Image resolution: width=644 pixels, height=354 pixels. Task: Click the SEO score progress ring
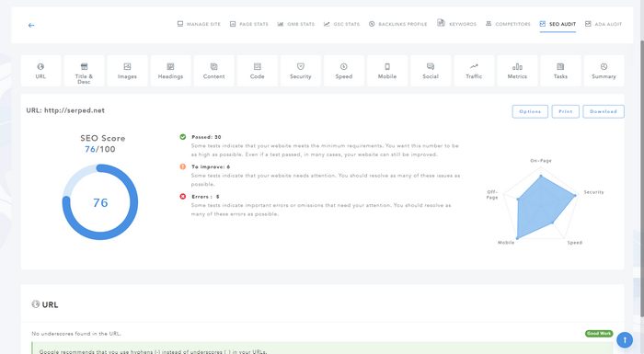(x=100, y=202)
